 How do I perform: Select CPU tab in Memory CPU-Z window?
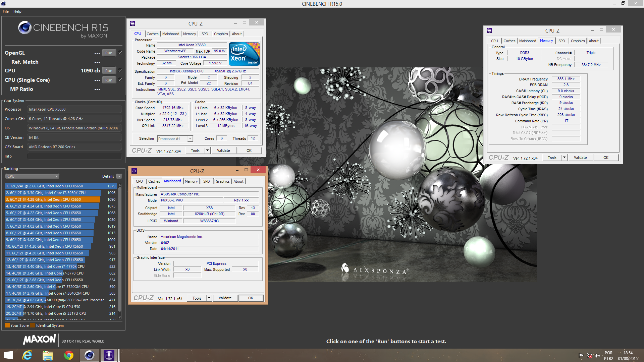pos(495,41)
